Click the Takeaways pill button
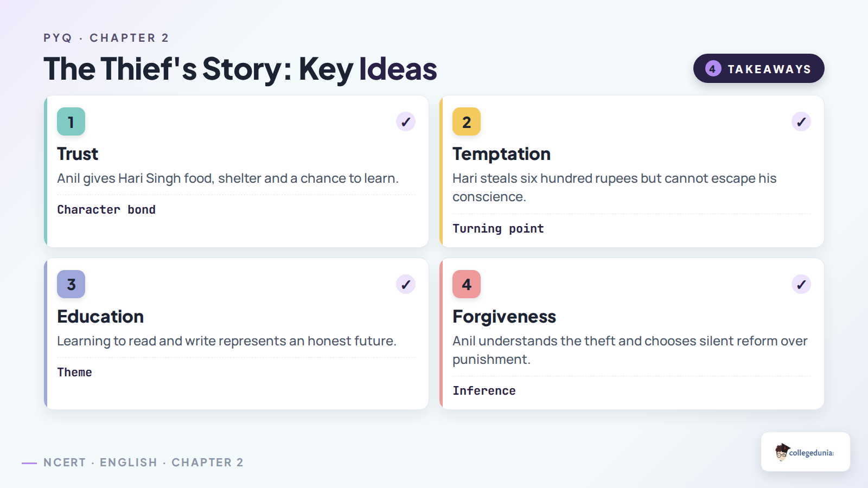The image size is (868, 488). coord(758,68)
